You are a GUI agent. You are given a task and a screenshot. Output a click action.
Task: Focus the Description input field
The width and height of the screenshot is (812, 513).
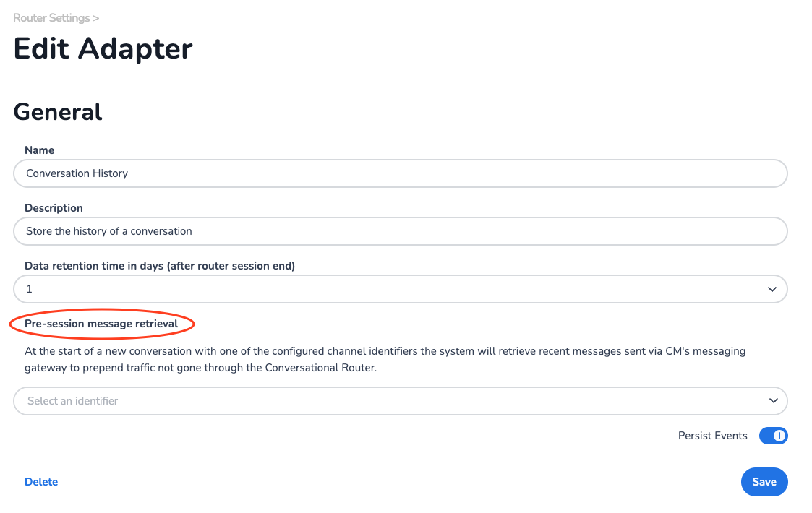pyautogui.click(x=400, y=231)
